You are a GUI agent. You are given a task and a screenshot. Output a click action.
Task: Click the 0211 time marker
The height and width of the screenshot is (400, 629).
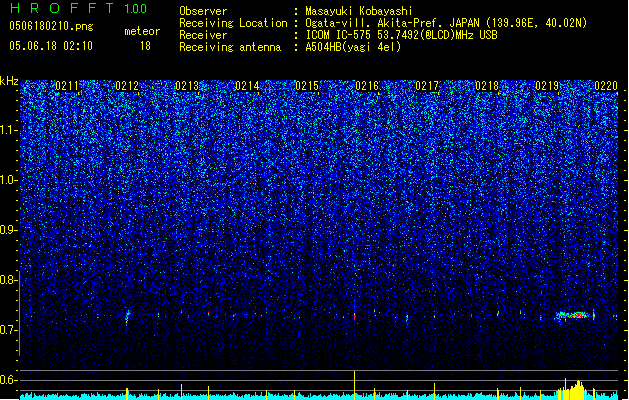[67, 86]
